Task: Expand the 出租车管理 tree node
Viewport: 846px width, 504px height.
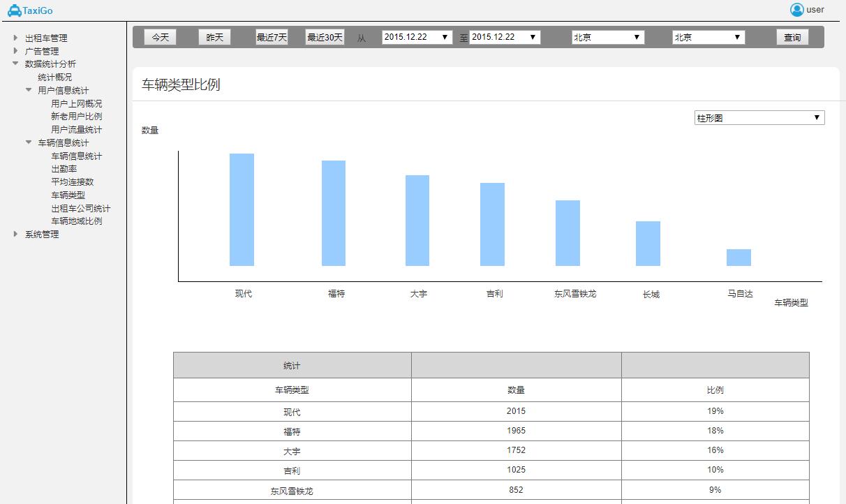Action: [16, 38]
